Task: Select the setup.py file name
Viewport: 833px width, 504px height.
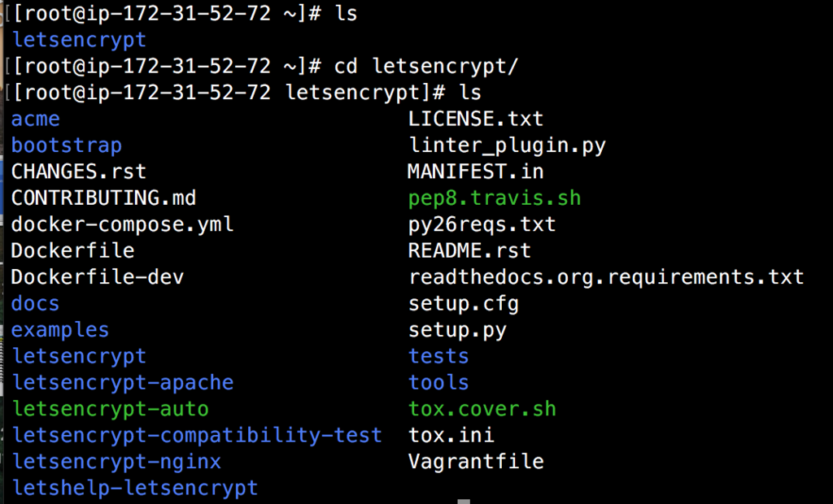Action: point(457,330)
